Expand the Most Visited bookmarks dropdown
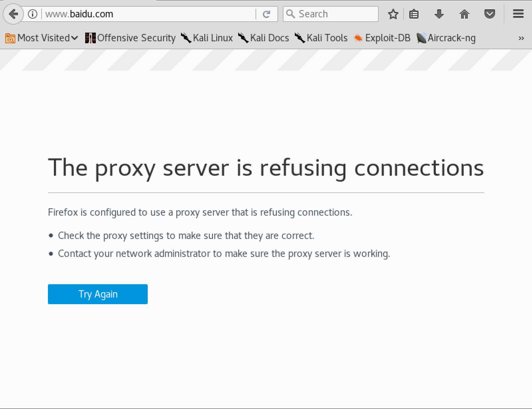Image resolution: width=532 pixels, height=409 pixels. 42,38
